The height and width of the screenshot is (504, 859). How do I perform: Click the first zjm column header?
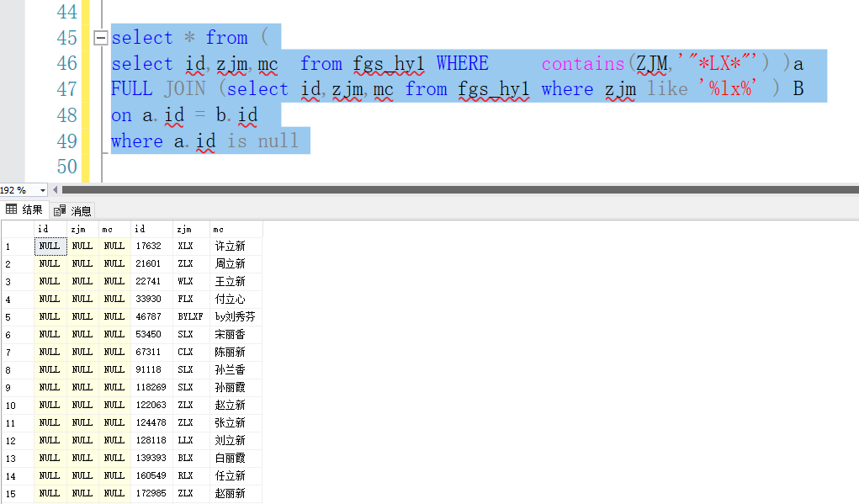coord(82,229)
